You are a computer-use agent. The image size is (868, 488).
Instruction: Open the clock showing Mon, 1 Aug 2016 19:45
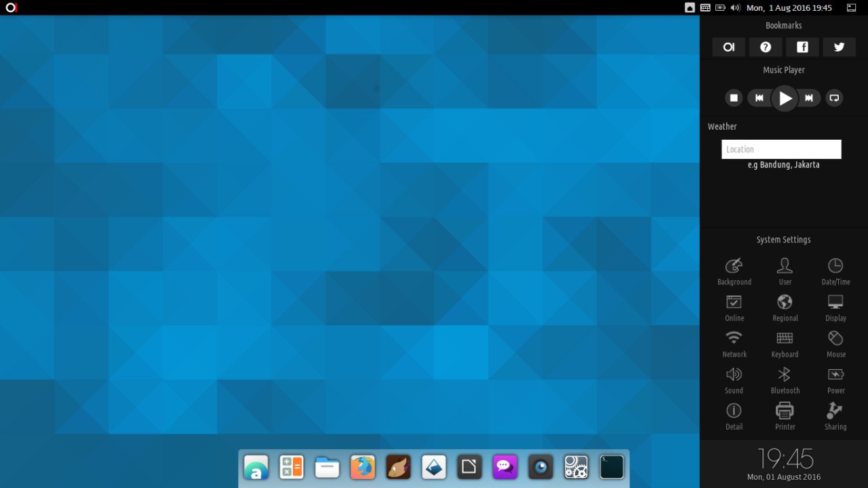pyautogui.click(x=789, y=8)
